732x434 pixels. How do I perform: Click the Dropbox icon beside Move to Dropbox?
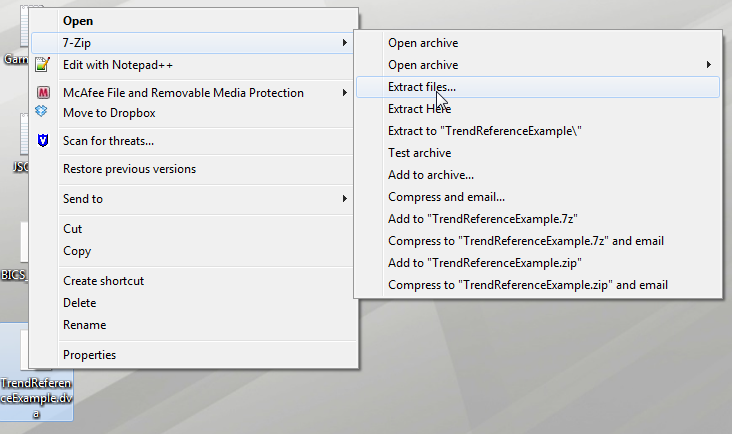click(x=42, y=112)
